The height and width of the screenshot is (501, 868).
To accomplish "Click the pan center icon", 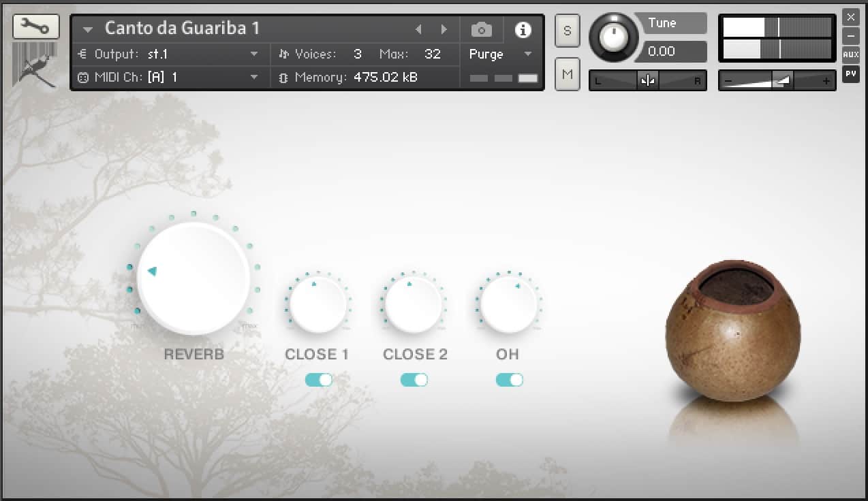I will (x=647, y=81).
